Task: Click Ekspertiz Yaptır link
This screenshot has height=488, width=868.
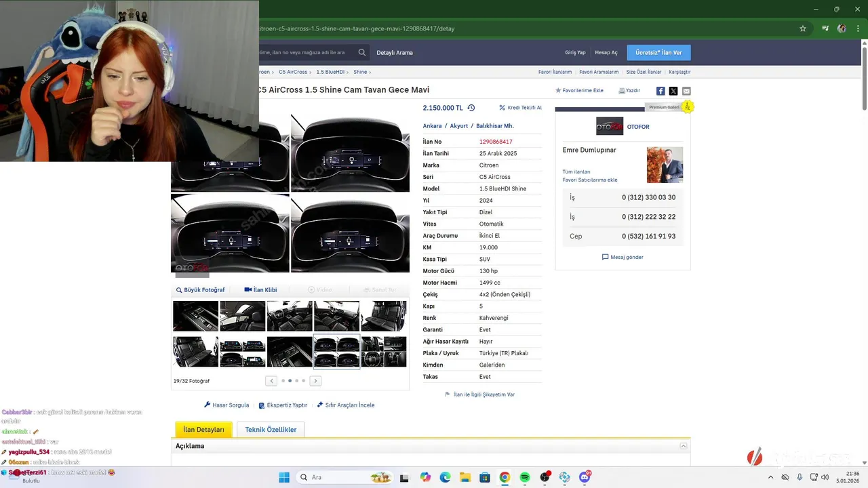Action: 283,405
